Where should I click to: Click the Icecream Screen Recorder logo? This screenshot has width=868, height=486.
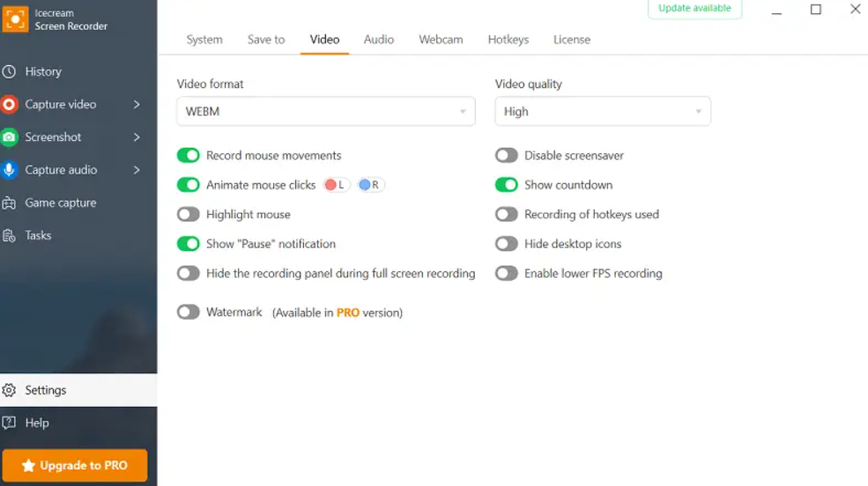click(x=15, y=18)
